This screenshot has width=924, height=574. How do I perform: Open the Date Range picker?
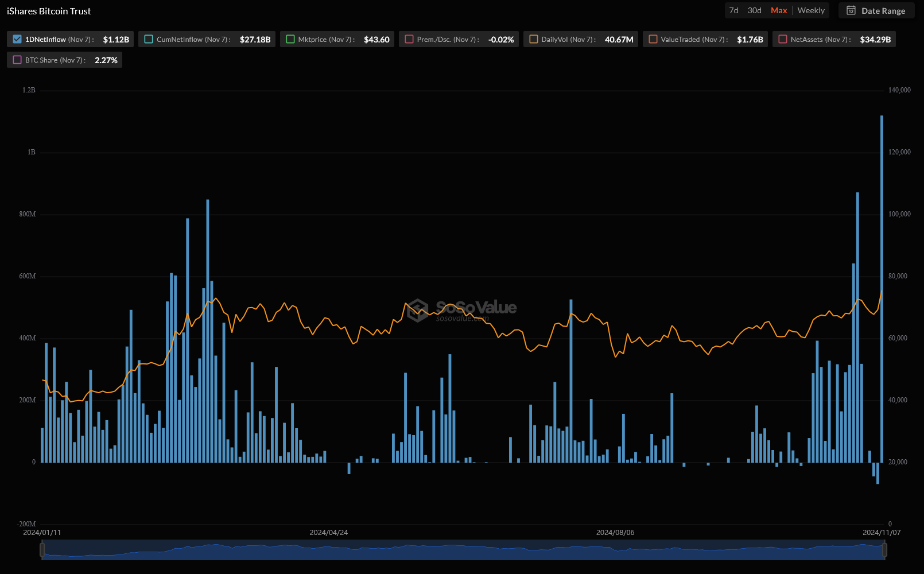(x=883, y=11)
